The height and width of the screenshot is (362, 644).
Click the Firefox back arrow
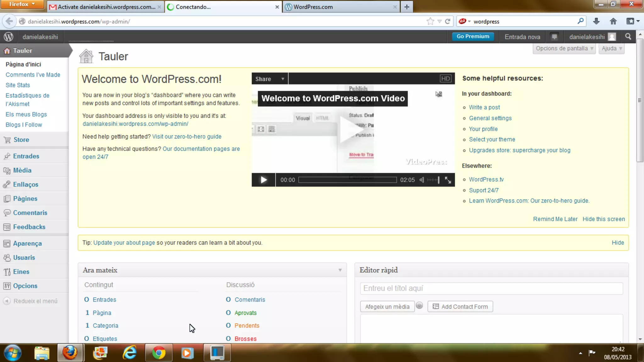[9, 21]
